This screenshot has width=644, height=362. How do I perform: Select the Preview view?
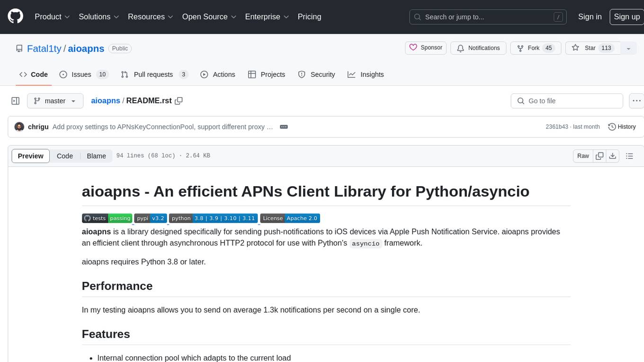coord(31,156)
